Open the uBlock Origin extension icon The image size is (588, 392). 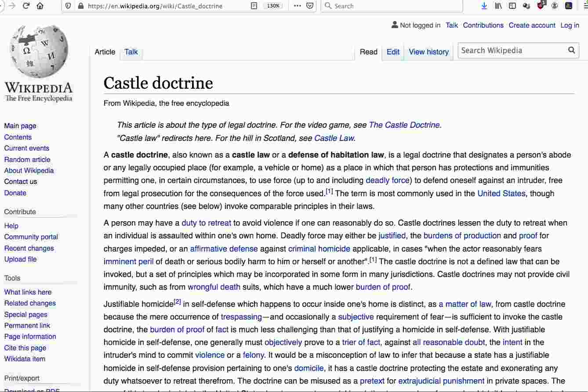coord(541,6)
